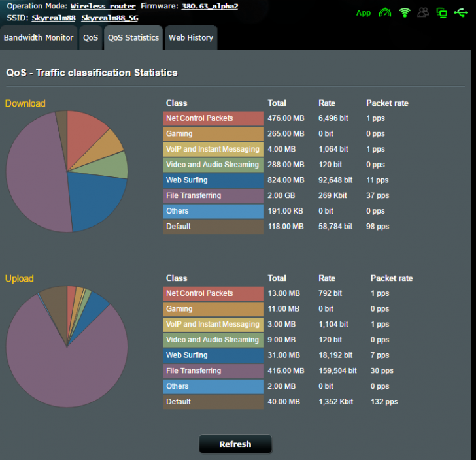Click the Download Web Surfing color bar
476x460 pixels.
pos(213,180)
